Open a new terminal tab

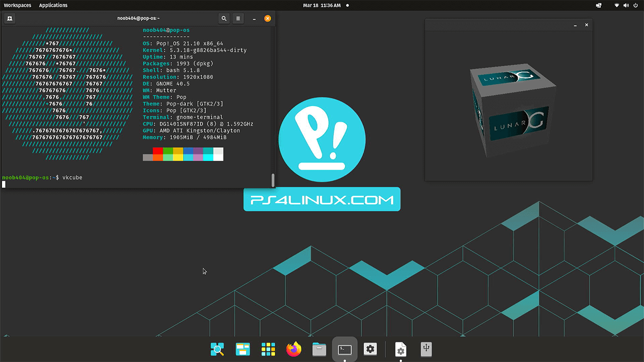[x=10, y=19]
